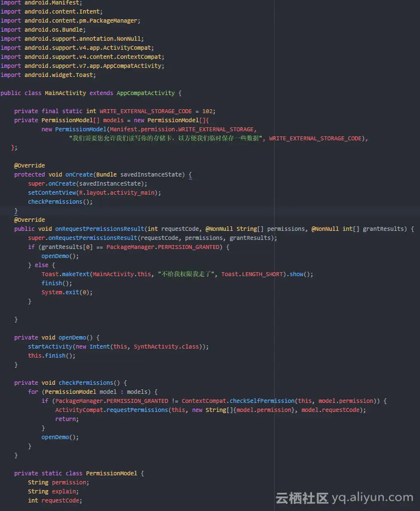
Task: Click the setContentView(R.layout.activity_main) line
Action: coord(94,193)
